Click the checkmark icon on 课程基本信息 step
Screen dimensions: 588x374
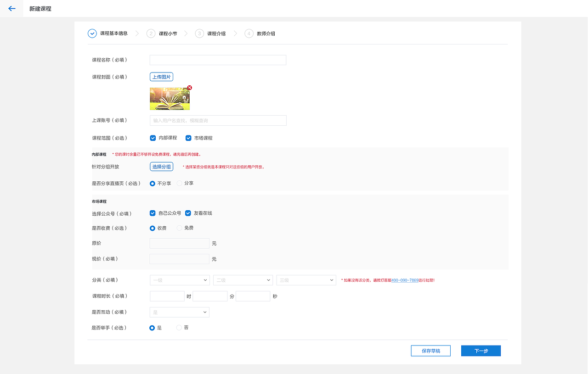(91, 33)
